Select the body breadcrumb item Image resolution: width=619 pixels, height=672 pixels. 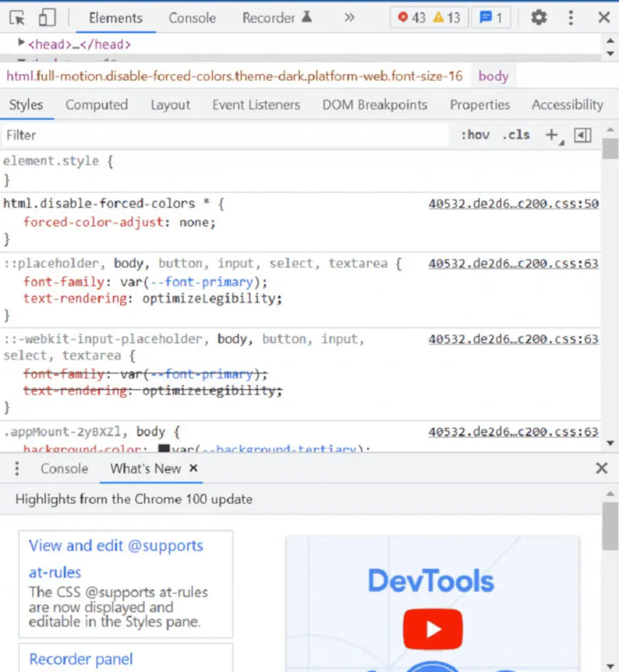click(x=494, y=76)
